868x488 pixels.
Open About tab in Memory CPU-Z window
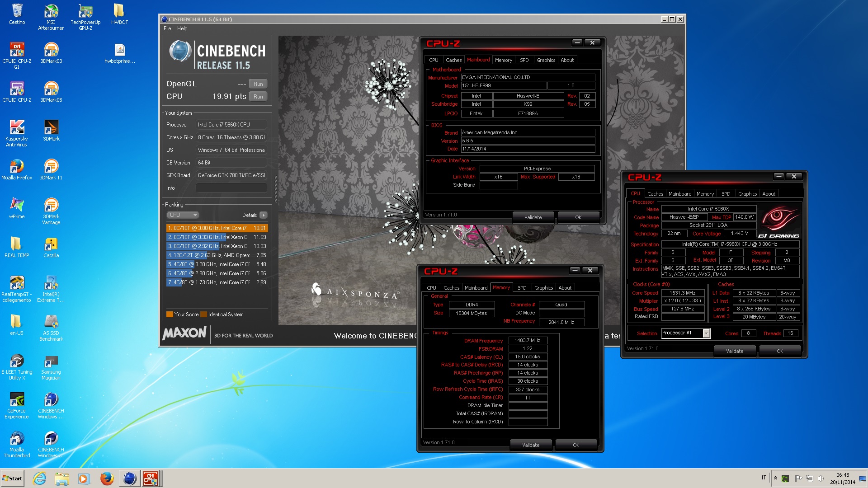[x=565, y=288]
